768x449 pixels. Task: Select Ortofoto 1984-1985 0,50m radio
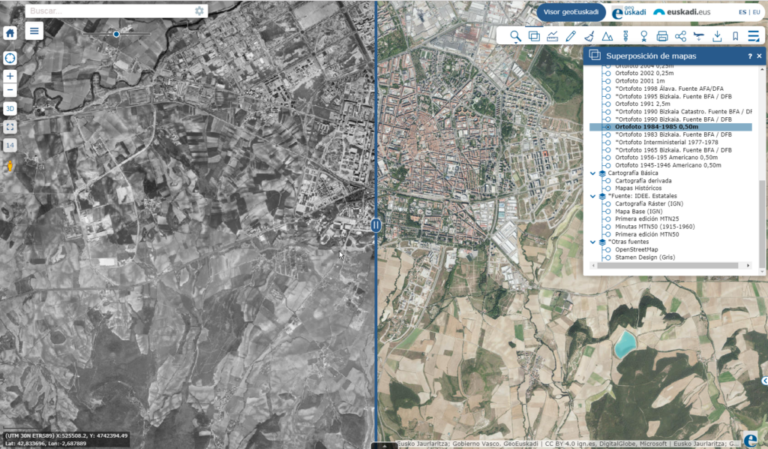[608, 127]
